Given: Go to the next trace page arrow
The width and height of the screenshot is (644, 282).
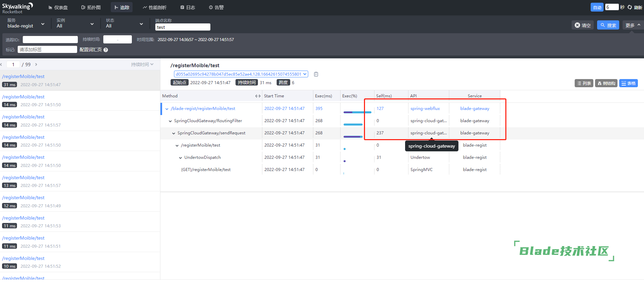Looking at the screenshot, I should (36, 64).
